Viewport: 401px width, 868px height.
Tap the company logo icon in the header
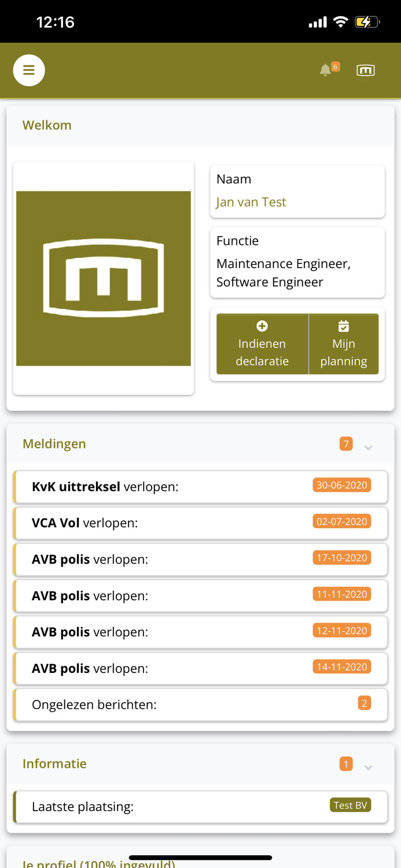coord(366,70)
